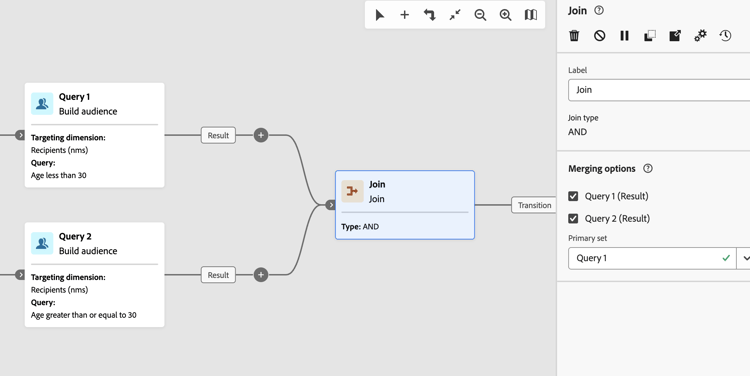Click the Primary set Query 1 combo field

coord(652,258)
